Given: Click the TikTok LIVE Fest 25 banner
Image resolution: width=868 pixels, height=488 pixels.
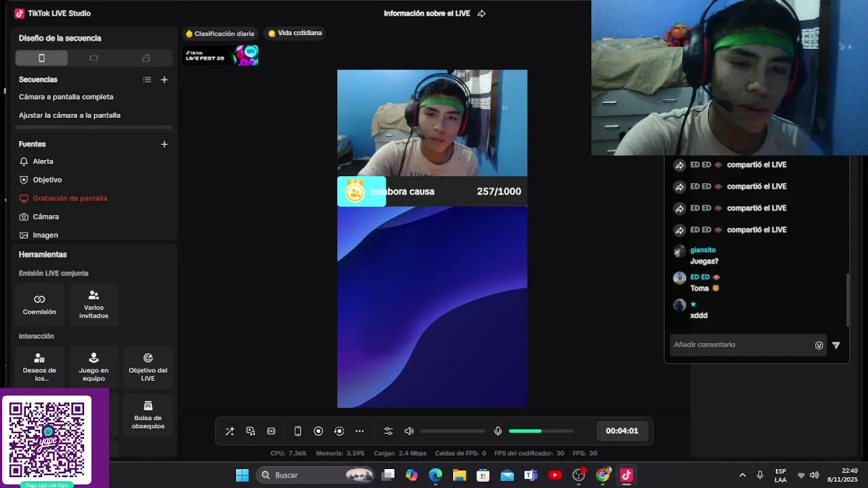Looking at the screenshot, I should (221, 56).
